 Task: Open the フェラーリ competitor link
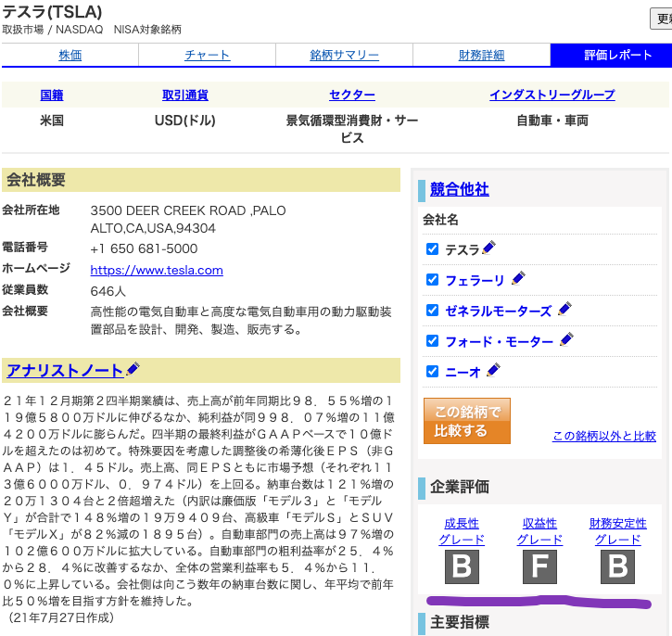(475, 280)
